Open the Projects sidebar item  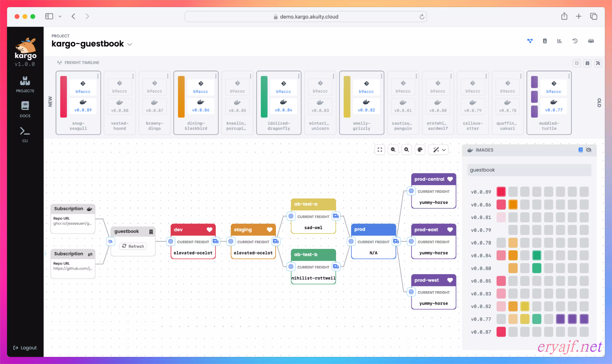(25, 84)
